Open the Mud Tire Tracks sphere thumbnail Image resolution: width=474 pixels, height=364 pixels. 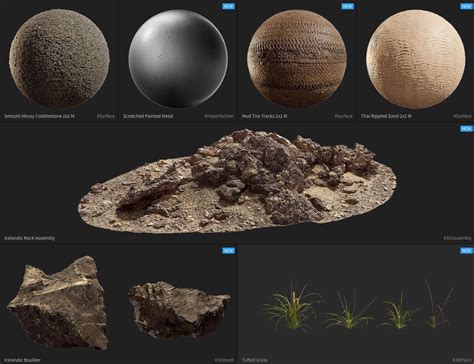[x=297, y=59]
